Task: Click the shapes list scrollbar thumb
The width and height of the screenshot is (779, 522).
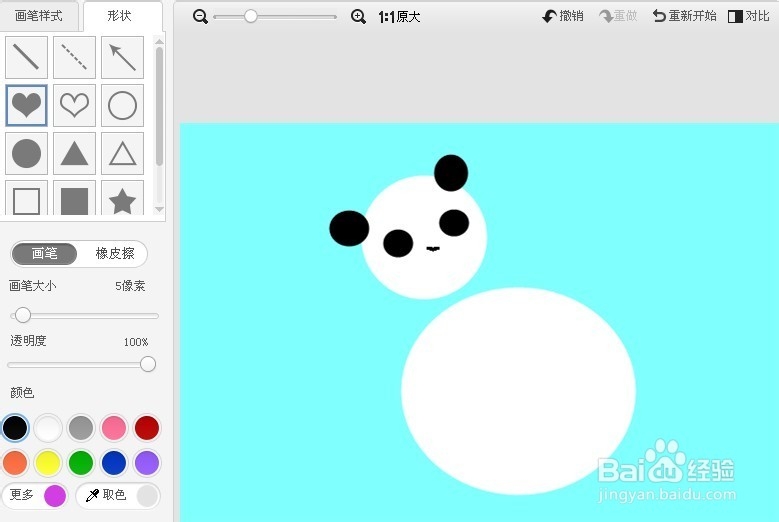Action: tap(159, 106)
